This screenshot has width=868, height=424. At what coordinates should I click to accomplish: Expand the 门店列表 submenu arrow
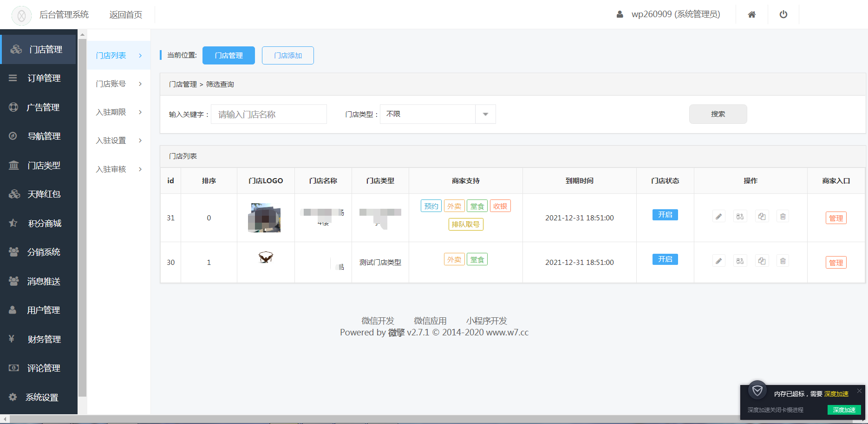click(x=140, y=55)
